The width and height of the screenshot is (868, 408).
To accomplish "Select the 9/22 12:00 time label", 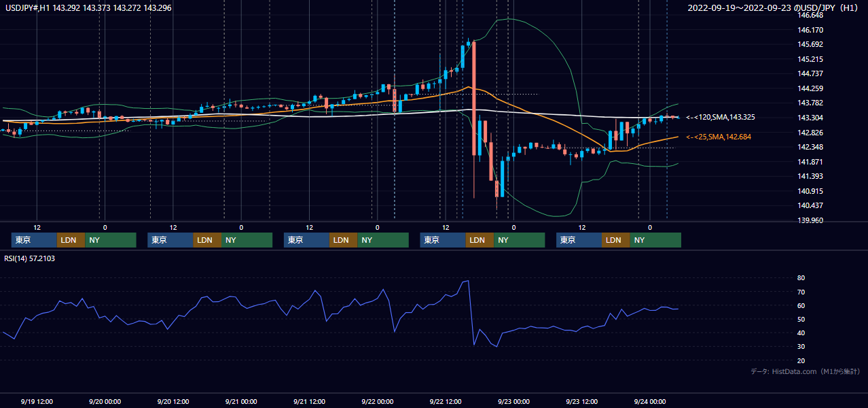I will (446, 401).
